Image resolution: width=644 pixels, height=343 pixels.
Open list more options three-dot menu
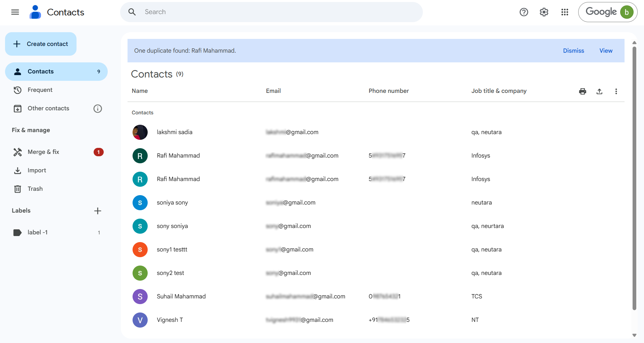tap(616, 91)
